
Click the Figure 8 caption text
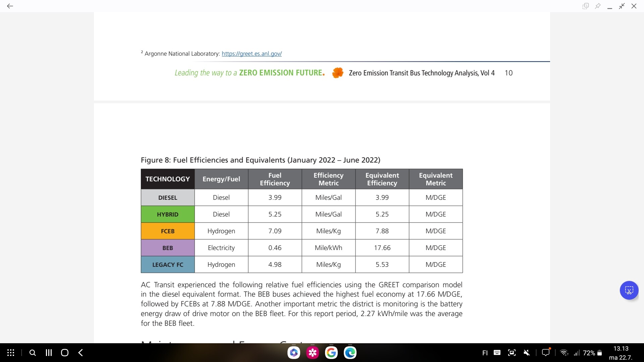[261, 160]
